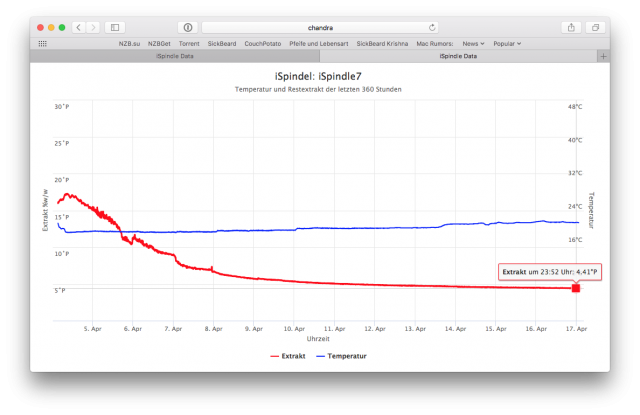
Task: Toggle the Safari sidebar button
Action: click(115, 27)
